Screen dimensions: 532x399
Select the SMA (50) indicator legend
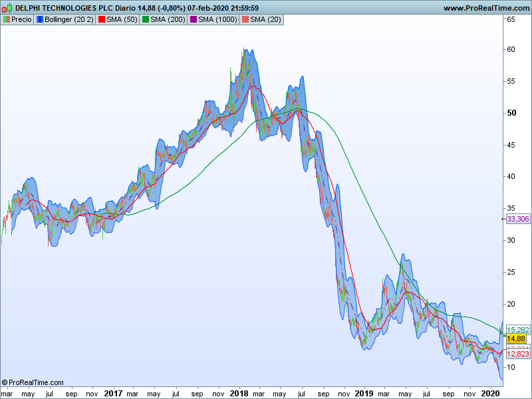pyautogui.click(x=118, y=20)
